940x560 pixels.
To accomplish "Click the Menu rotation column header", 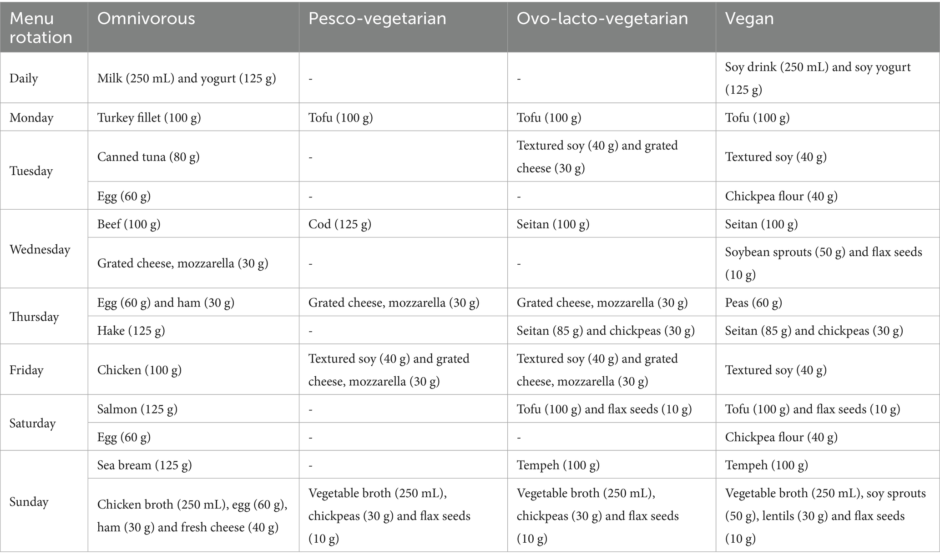I will click(x=41, y=28).
